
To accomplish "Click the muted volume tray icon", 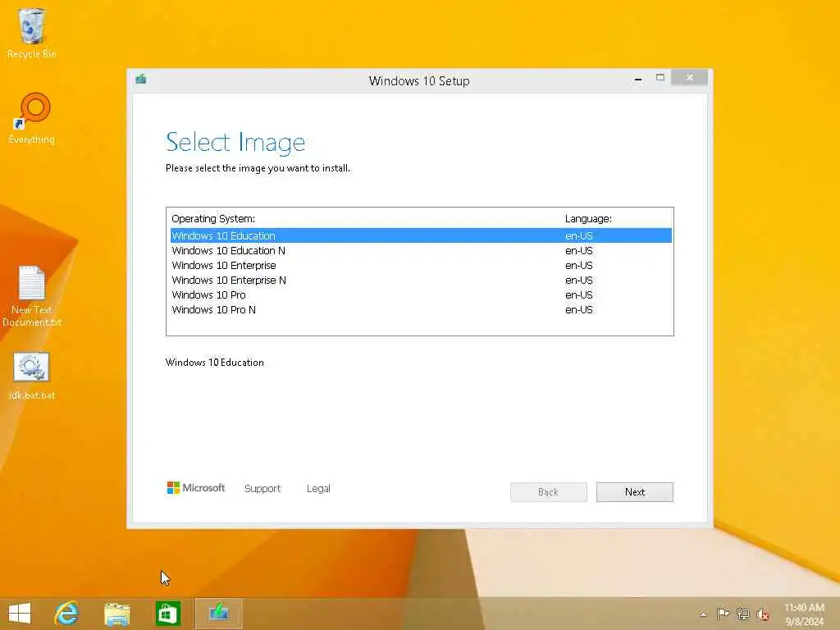I will 762,614.
